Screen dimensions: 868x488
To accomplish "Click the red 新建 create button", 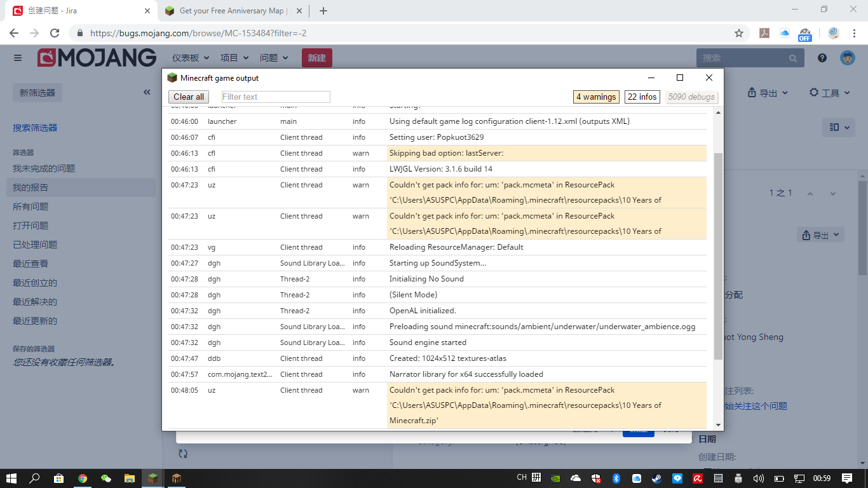I will (316, 58).
